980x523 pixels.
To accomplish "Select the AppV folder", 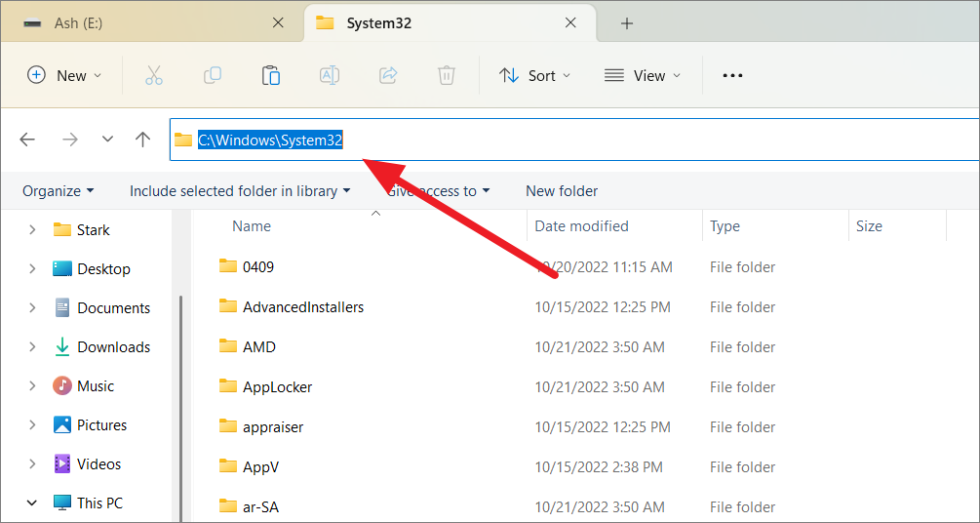I will tap(260, 467).
